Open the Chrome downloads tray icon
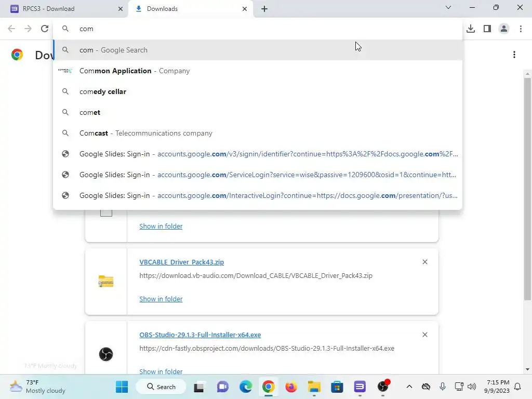Viewport: 532px width, 399px height. (x=471, y=29)
